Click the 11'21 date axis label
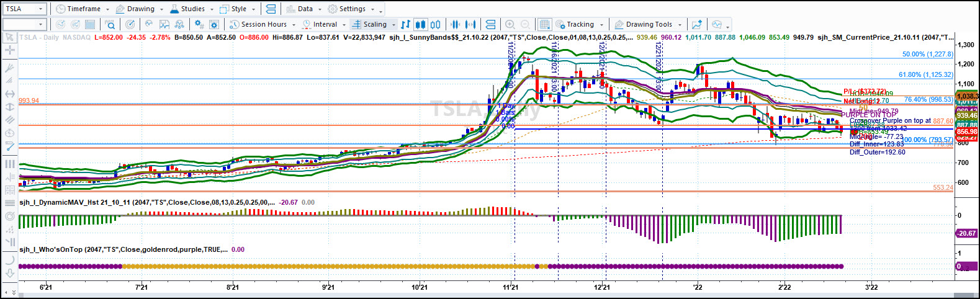This screenshot has height=299, width=980. (511, 287)
